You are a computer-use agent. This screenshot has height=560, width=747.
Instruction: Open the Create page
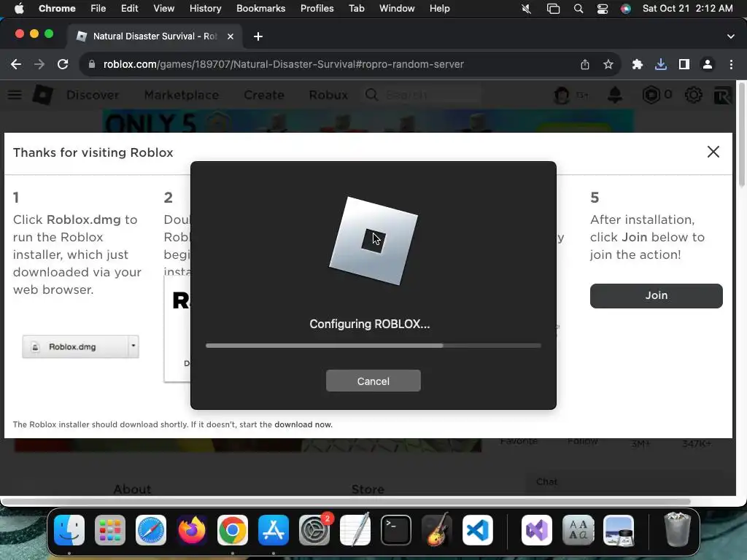[x=264, y=95]
